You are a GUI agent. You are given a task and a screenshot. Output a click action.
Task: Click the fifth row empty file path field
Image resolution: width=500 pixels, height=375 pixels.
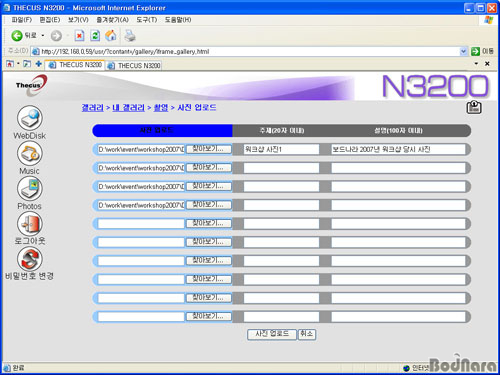point(141,224)
